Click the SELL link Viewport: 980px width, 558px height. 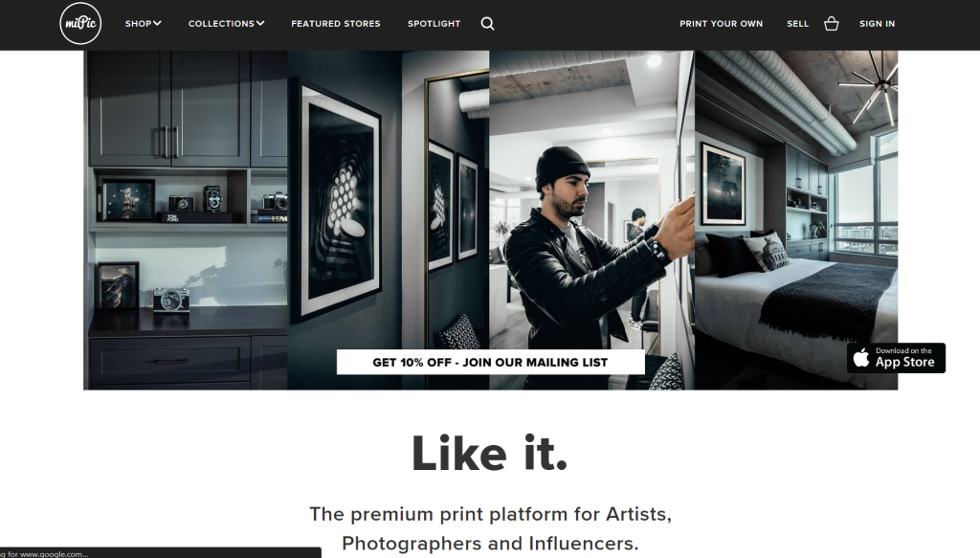tap(797, 24)
